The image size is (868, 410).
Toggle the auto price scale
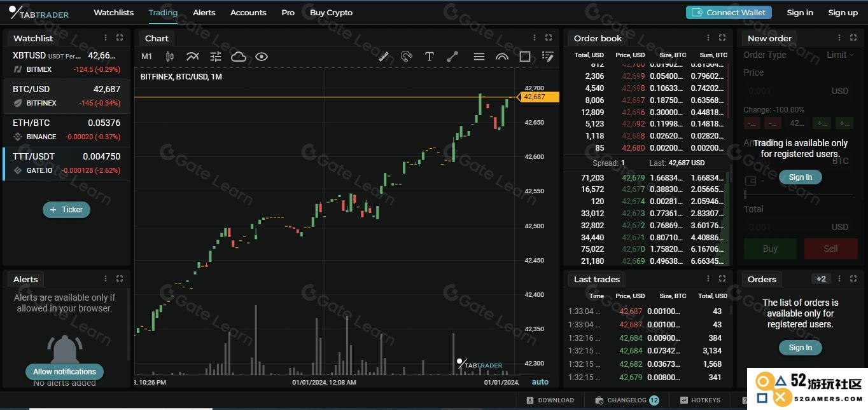(540, 382)
